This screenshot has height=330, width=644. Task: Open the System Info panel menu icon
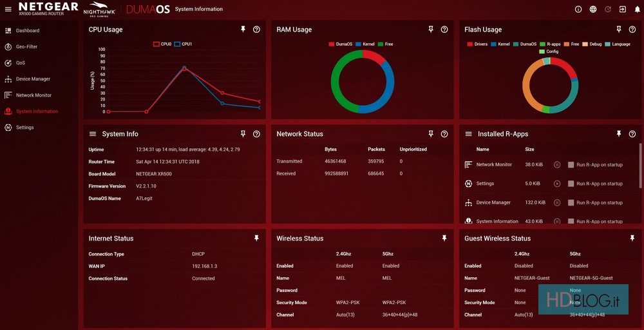click(93, 134)
